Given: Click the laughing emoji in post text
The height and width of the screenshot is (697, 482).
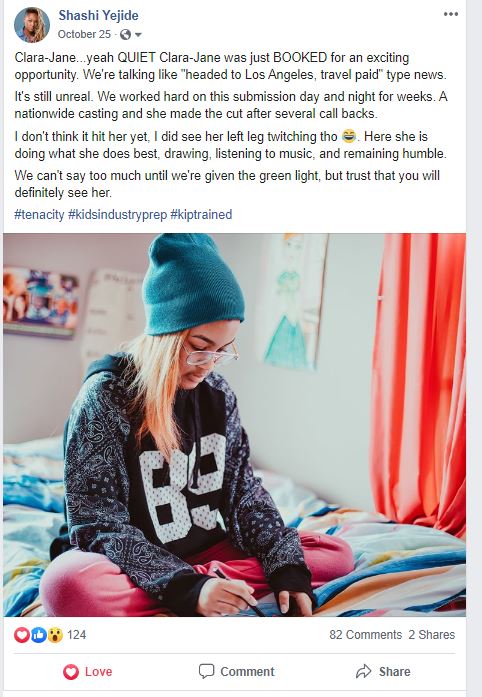Looking at the screenshot, I should pyautogui.click(x=349, y=136).
